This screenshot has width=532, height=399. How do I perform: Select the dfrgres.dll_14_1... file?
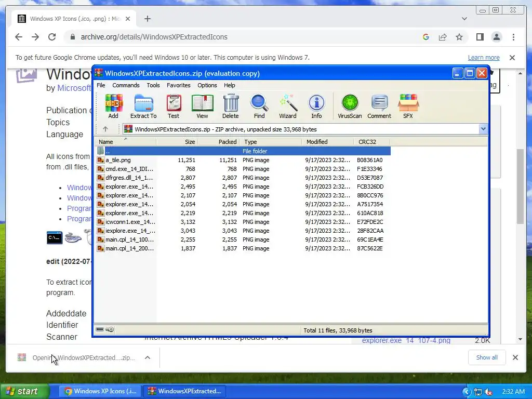tap(243, 178)
